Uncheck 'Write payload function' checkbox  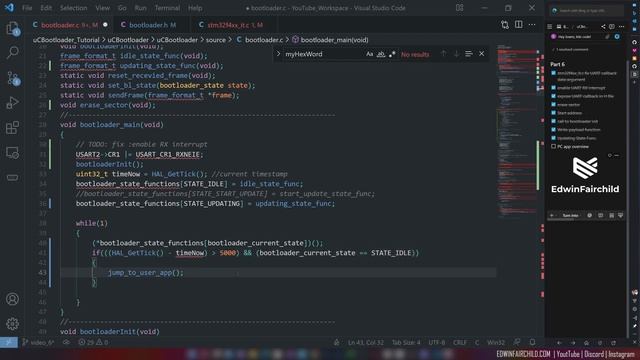pos(553,129)
